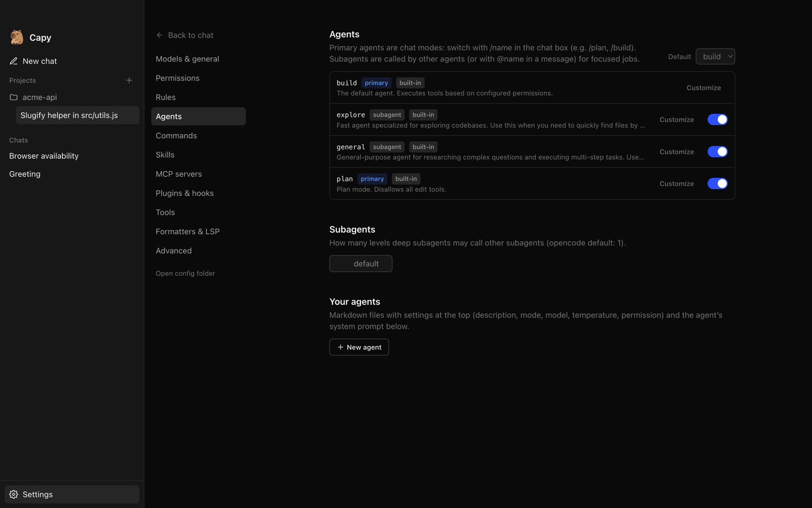Open Plugins & hooks settings
Image resolution: width=812 pixels, height=508 pixels.
pyautogui.click(x=198, y=193)
